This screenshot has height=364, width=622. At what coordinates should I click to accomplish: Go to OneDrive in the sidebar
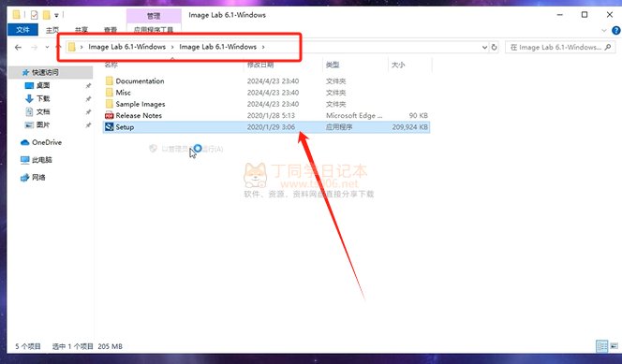coord(47,142)
